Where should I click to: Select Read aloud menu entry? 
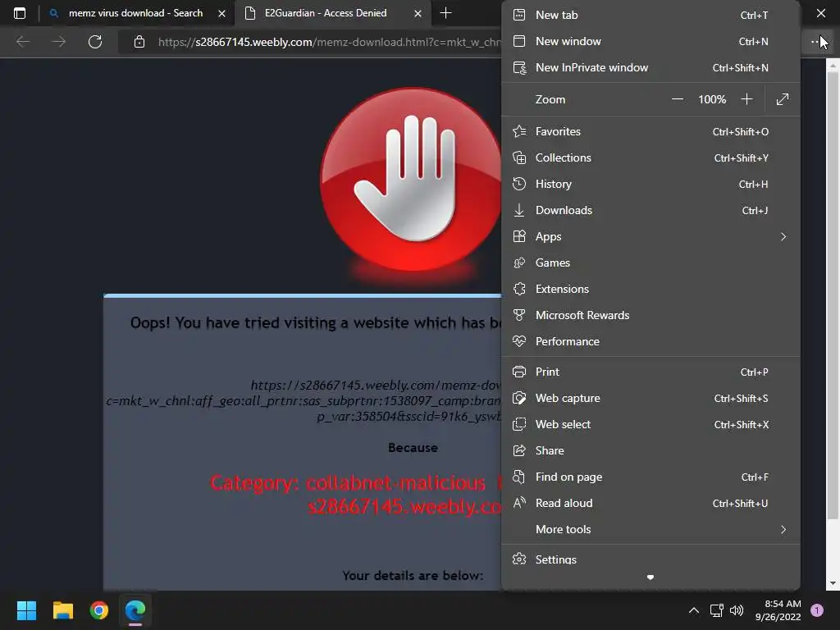pyautogui.click(x=651, y=503)
